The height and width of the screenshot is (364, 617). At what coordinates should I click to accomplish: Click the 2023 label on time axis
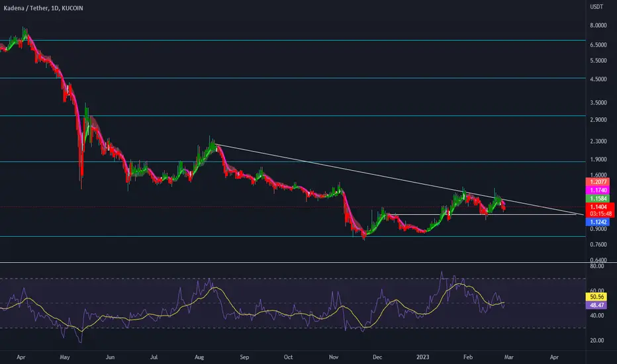point(422,357)
